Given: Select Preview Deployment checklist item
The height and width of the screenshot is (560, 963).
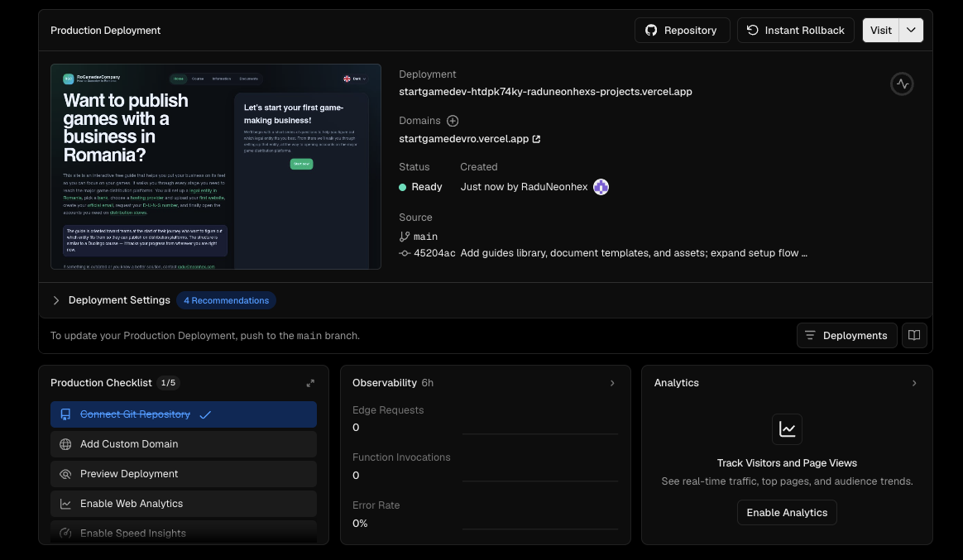Looking at the screenshot, I should pyautogui.click(x=184, y=474).
